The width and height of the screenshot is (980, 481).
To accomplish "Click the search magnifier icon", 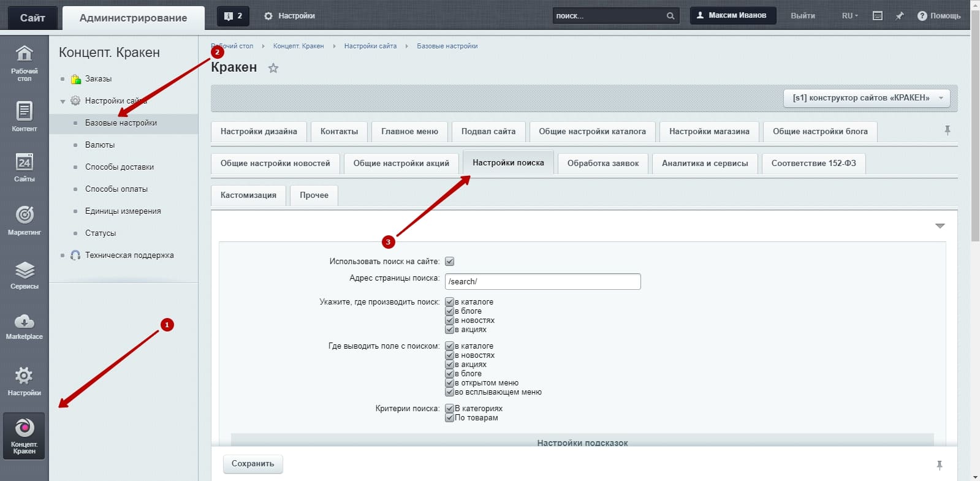I will click(670, 16).
